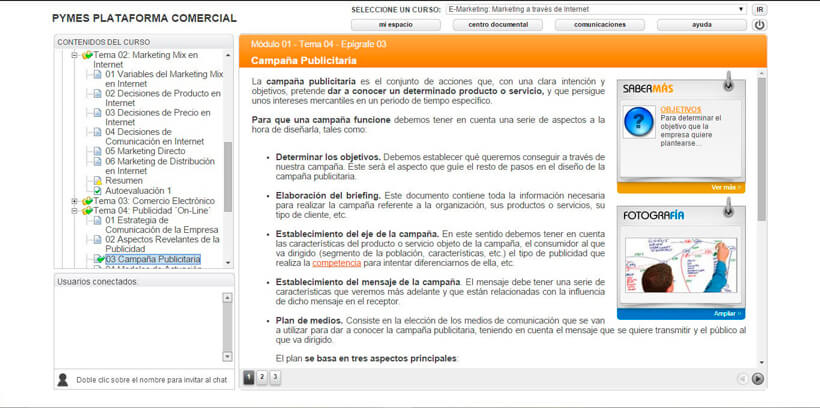Click the Tema 03 folder icon
The width and height of the screenshot is (820, 408).
(87, 201)
